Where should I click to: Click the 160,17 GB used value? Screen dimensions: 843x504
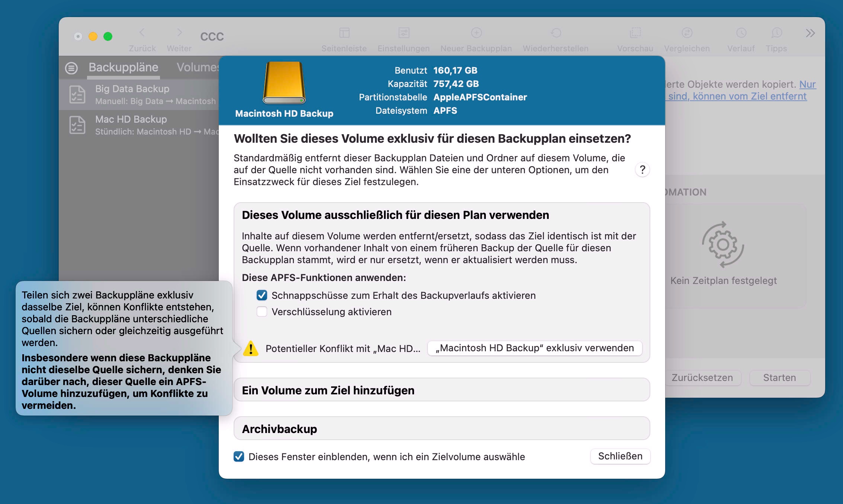click(455, 70)
